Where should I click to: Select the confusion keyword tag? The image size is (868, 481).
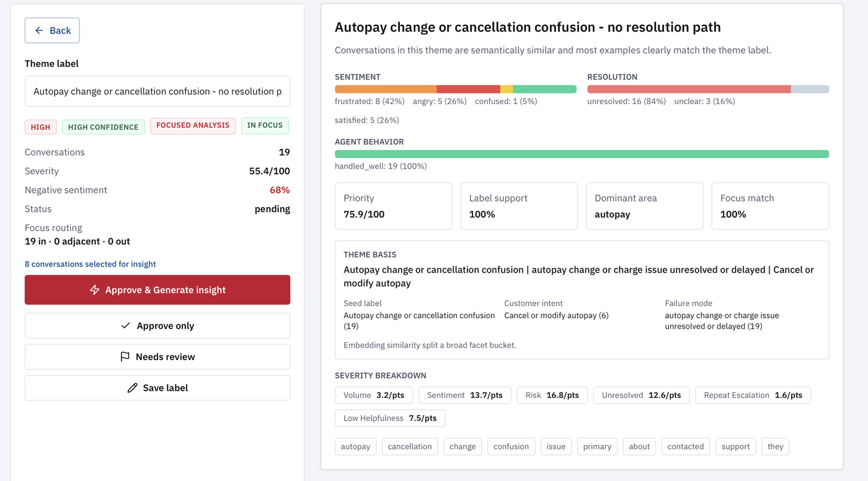point(511,446)
